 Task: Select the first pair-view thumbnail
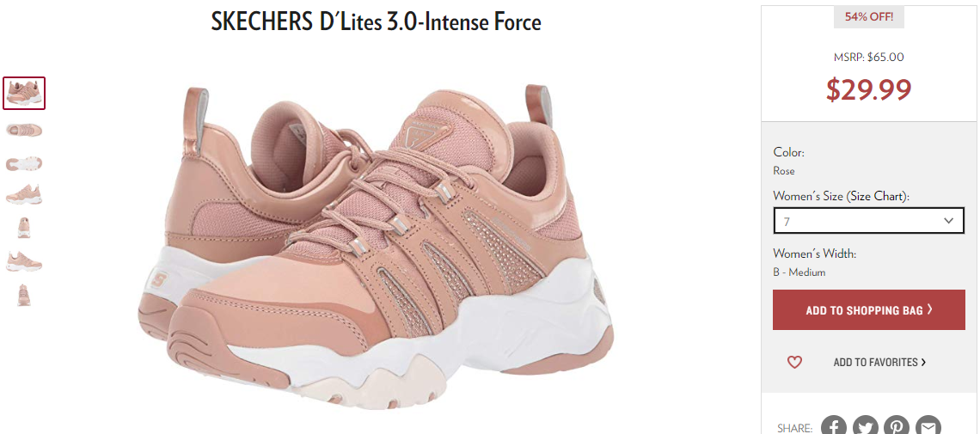click(x=24, y=93)
